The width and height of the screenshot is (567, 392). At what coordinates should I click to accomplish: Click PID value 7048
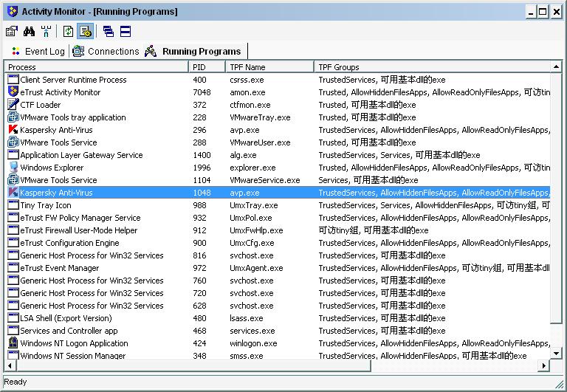(202, 92)
